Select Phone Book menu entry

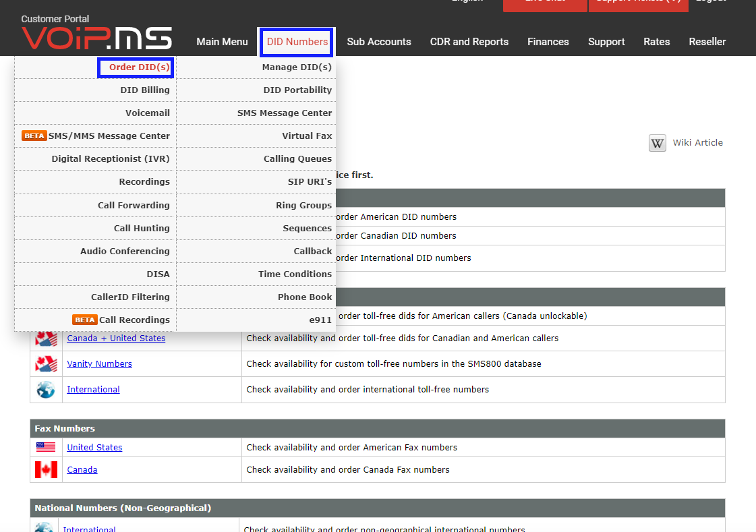[x=305, y=297]
